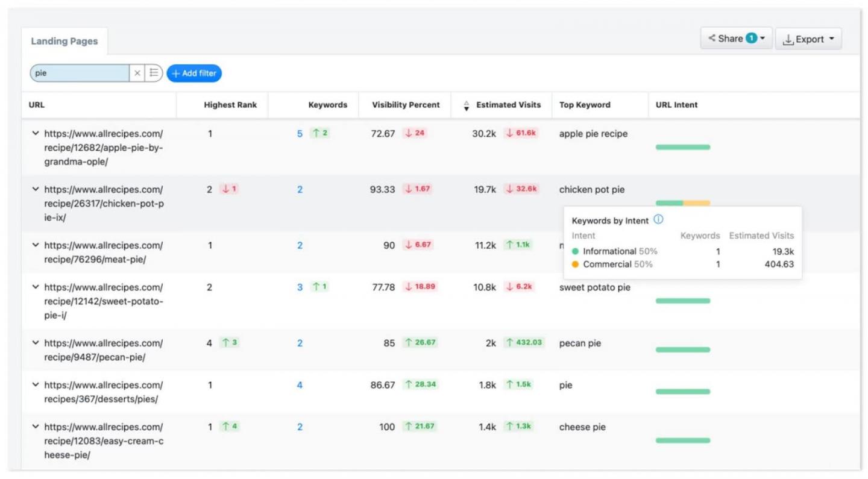This screenshot has height=479, width=868.
Task: Click the apple pie recipe top keyword
Action: point(593,134)
